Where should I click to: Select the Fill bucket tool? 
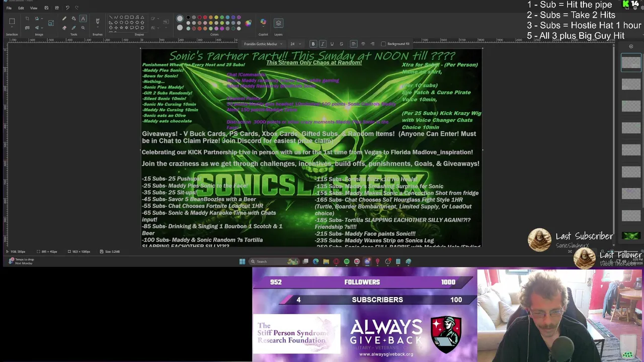pos(73,18)
